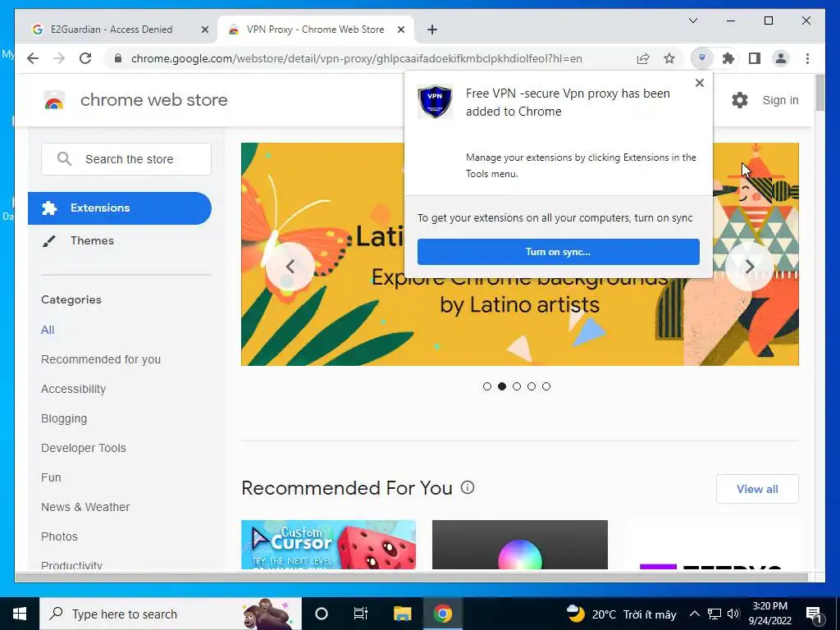Select the fifth carousel indicator dot
Viewport: 840px width, 630px height.
(546, 386)
